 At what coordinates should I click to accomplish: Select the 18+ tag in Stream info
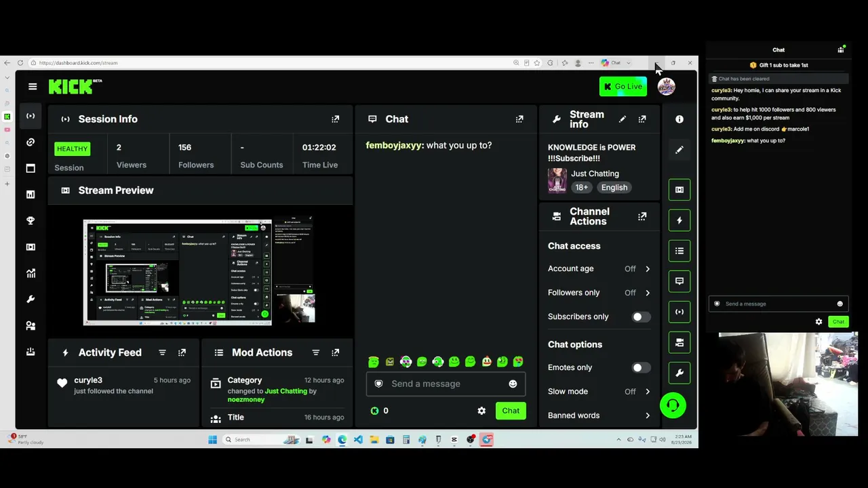[581, 188]
